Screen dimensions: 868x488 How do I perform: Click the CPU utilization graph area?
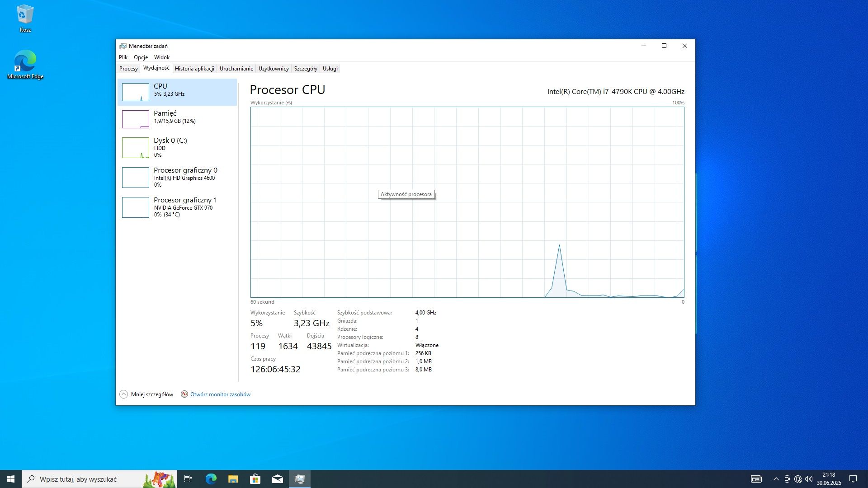pos(467,202)
